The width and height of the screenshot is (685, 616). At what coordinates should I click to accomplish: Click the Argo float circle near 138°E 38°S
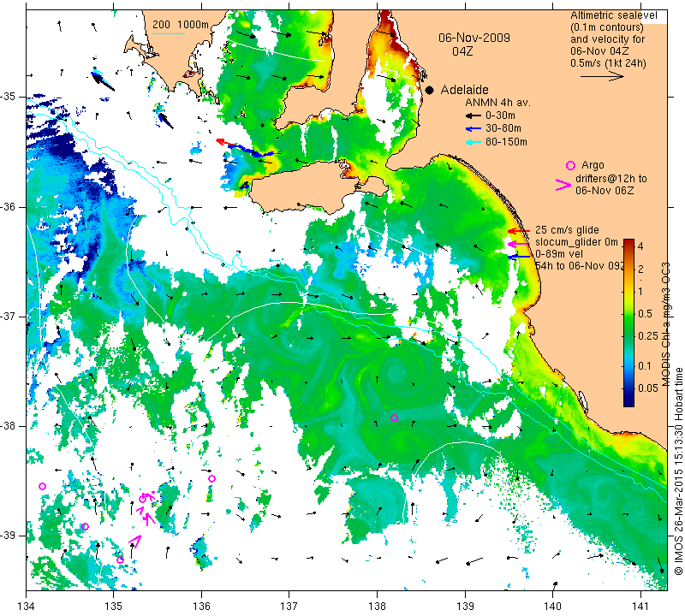pos(394,418)
